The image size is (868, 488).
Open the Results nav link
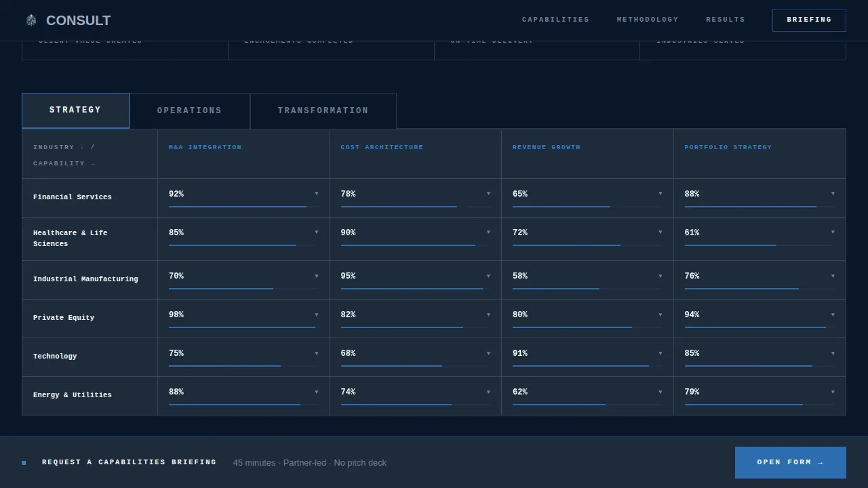(x=725, y=20)
